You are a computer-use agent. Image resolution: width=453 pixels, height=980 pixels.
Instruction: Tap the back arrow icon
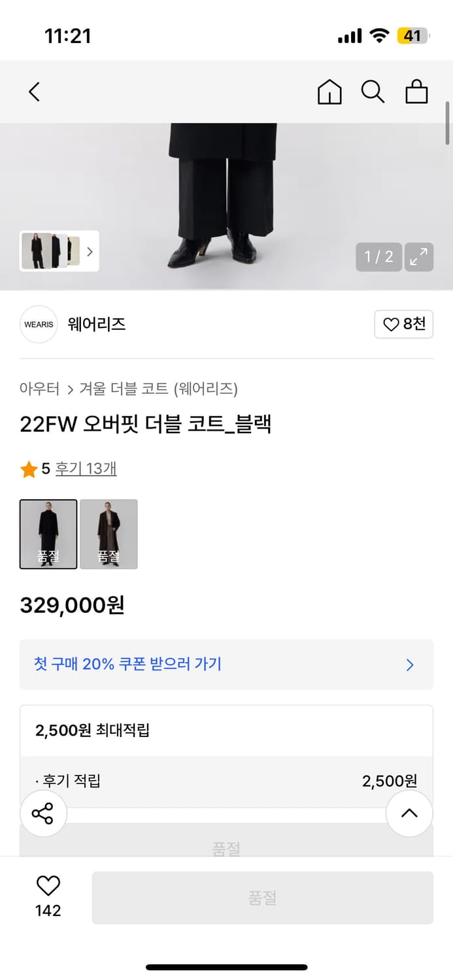coord(35,91)
